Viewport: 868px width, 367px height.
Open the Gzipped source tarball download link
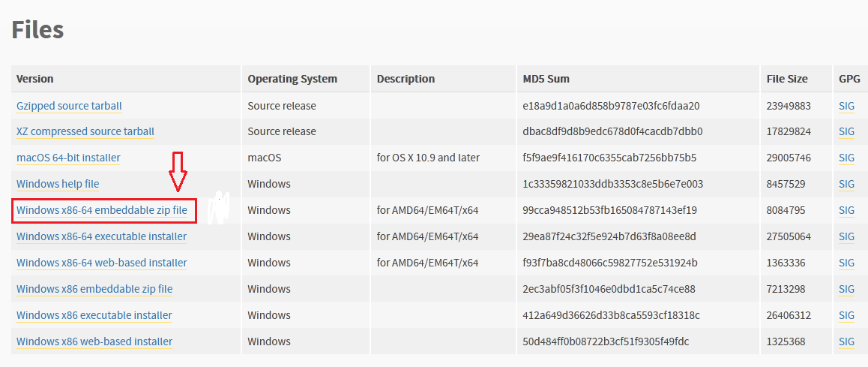[69, 106]
